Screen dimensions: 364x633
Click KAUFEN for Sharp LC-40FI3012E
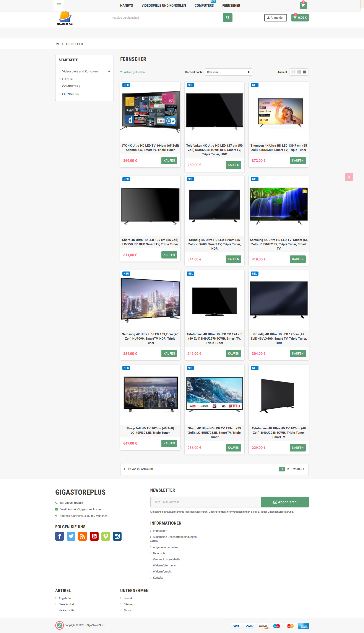tap(169, 443)
